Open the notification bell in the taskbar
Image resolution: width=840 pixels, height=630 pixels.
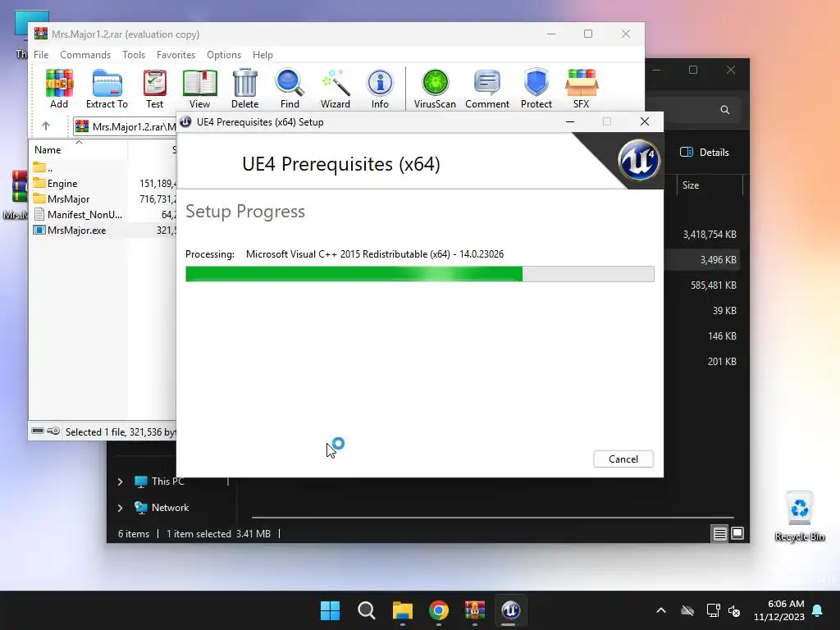(818, 610)
